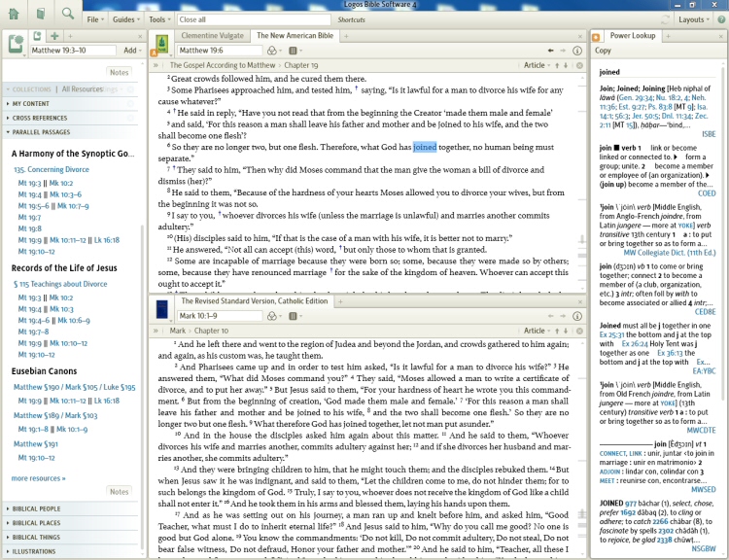
Task: Click the back arrow in New American Bible panel
Action: click(x=551, y=50)
